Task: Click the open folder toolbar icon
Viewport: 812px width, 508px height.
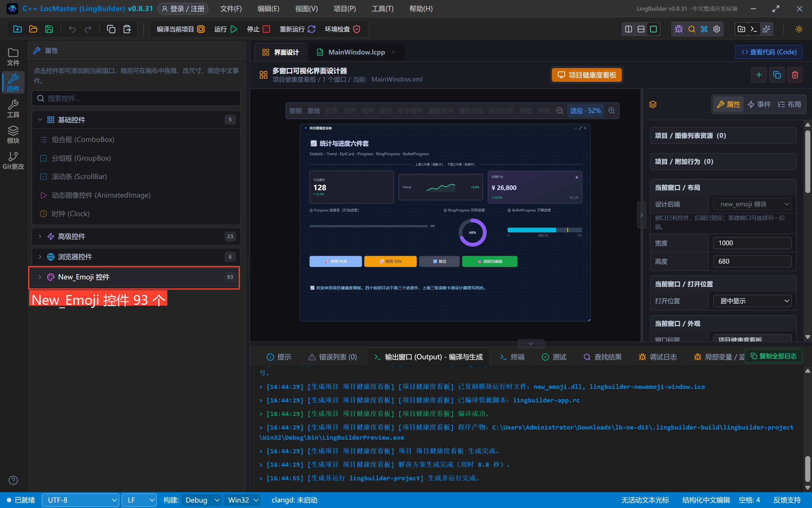Action: click(x=33, y=29)
